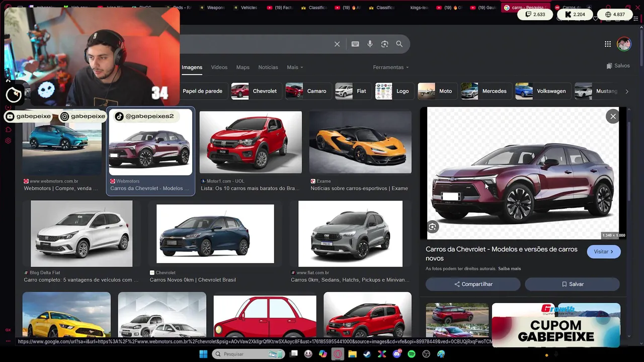Open File Explorer from the taskbar
The width and height of the screenshot is (644, 362).
pyautogui.click(x=353, y=354)
